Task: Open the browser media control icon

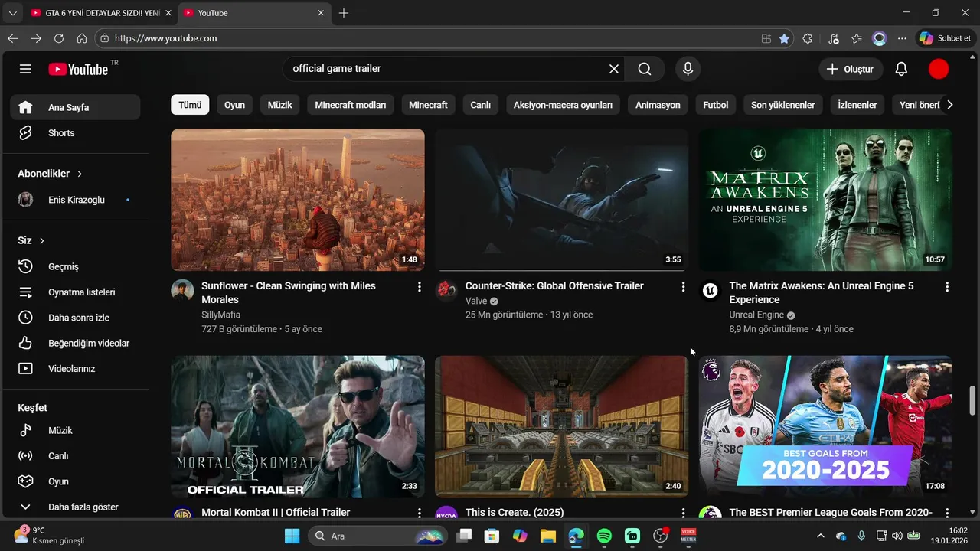Action: click(x=834, y=38)
